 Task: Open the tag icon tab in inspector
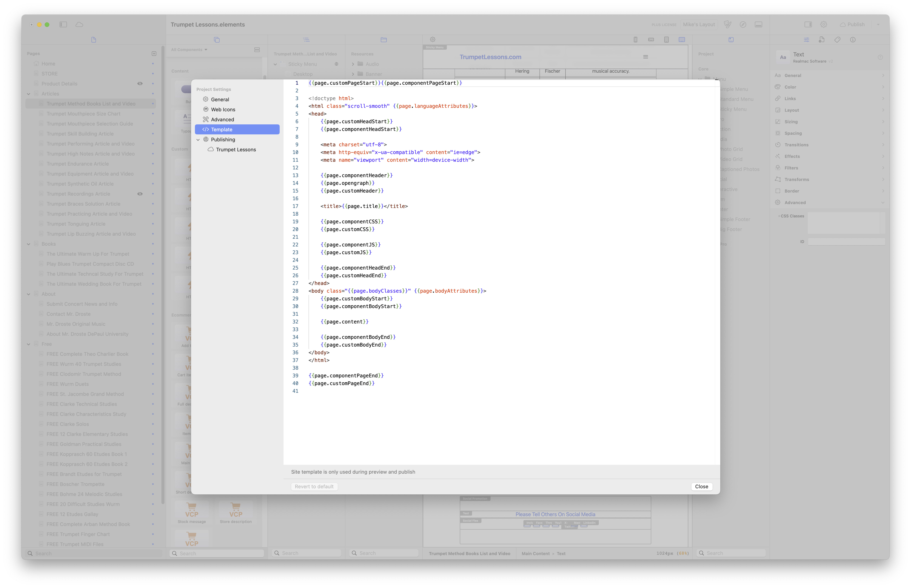(x=837, y=40)
